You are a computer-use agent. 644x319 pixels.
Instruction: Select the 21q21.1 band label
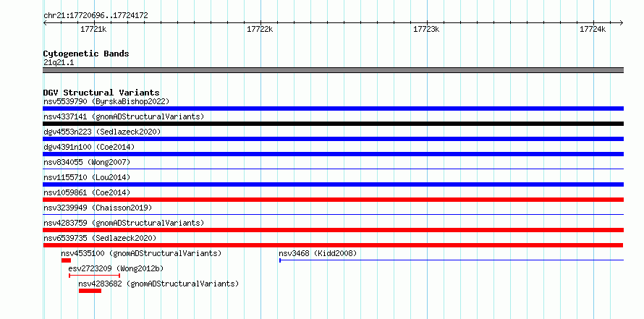point(59,63)
